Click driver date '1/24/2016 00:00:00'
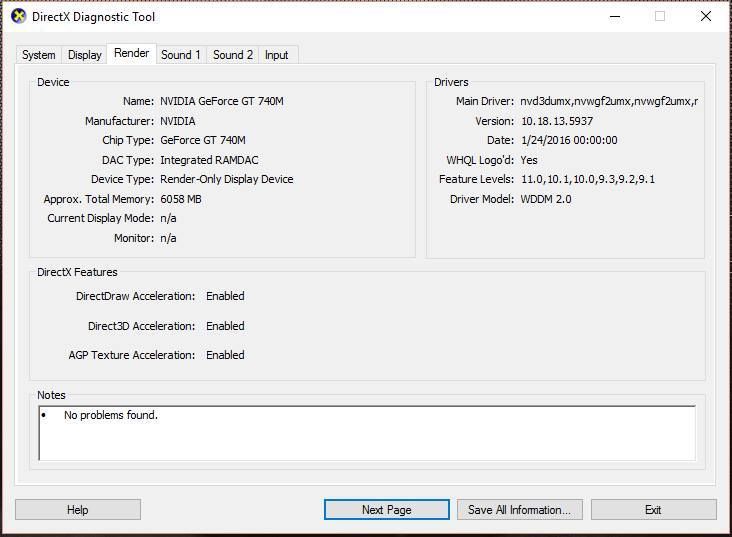The image size is (732, 537). pos(569,141)
